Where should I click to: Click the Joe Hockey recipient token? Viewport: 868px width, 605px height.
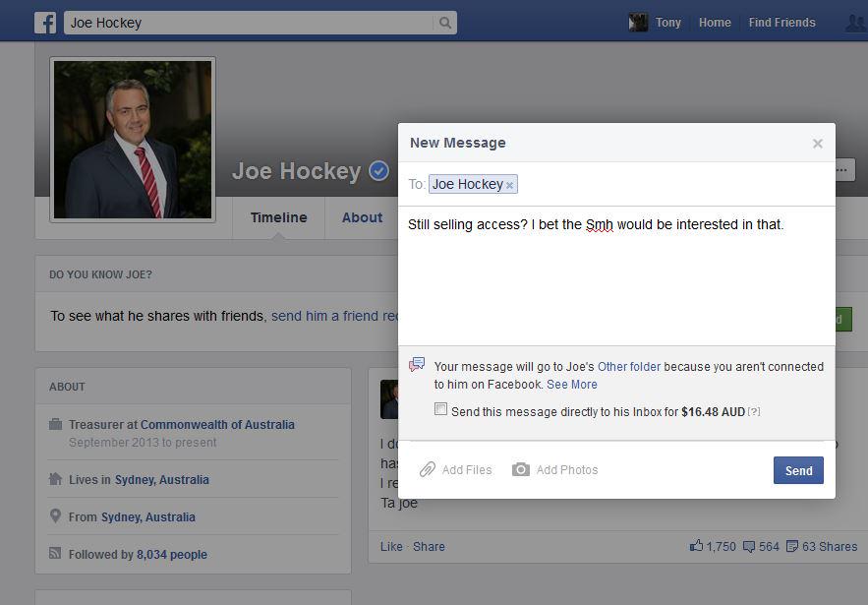(473, 184)
